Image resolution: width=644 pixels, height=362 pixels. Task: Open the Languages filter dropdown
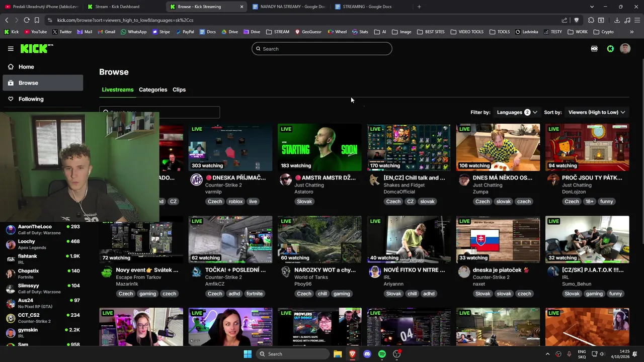(517, 112)
